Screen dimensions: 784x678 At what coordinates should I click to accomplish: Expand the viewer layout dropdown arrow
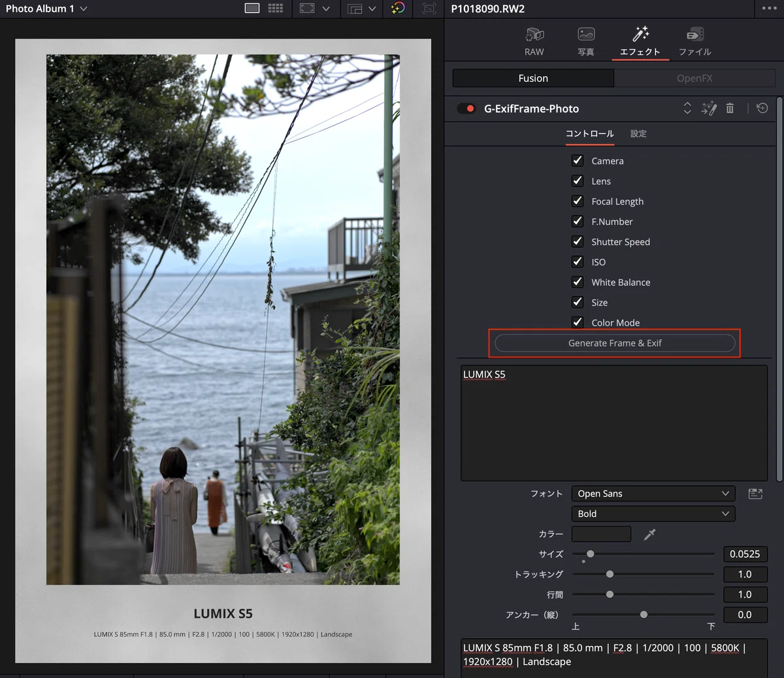pos(372,8)
